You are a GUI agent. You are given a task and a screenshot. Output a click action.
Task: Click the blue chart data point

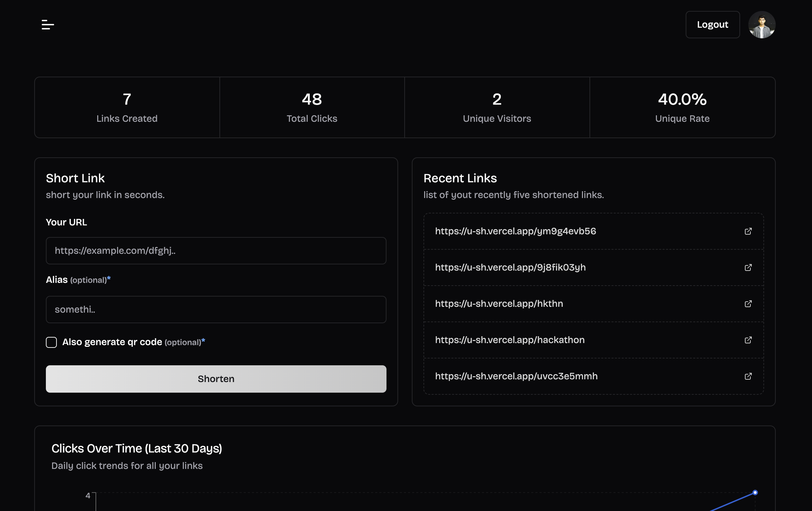[755, 493]
